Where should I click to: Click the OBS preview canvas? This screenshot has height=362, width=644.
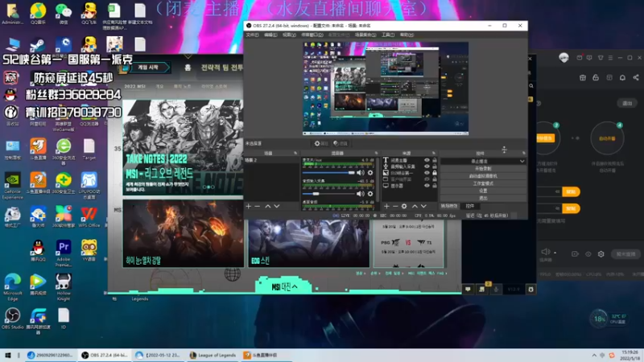tap(386, 88)
